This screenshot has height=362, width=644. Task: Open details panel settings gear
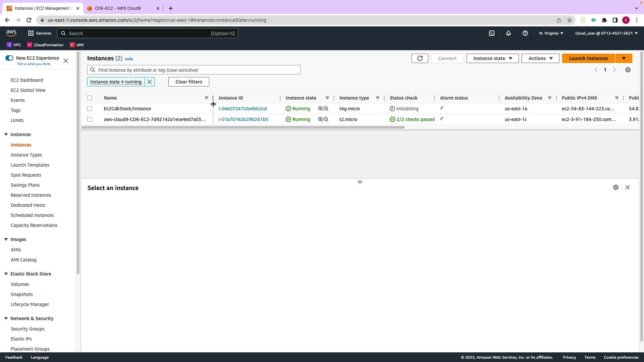[616, 187]
